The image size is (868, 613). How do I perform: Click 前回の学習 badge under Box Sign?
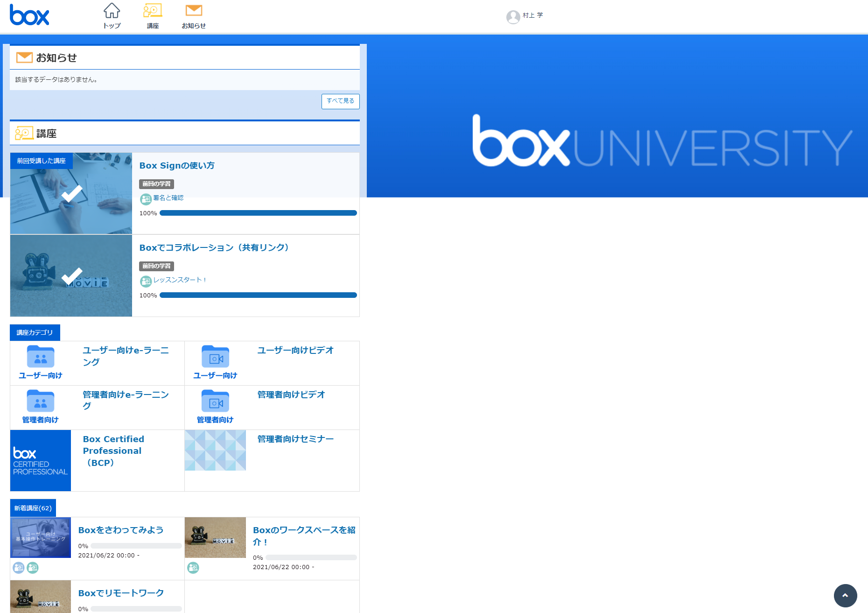coord(156,184)
